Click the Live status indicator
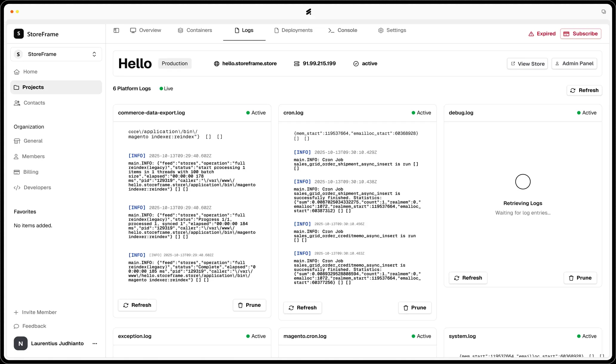 click(x=166, y=89)
